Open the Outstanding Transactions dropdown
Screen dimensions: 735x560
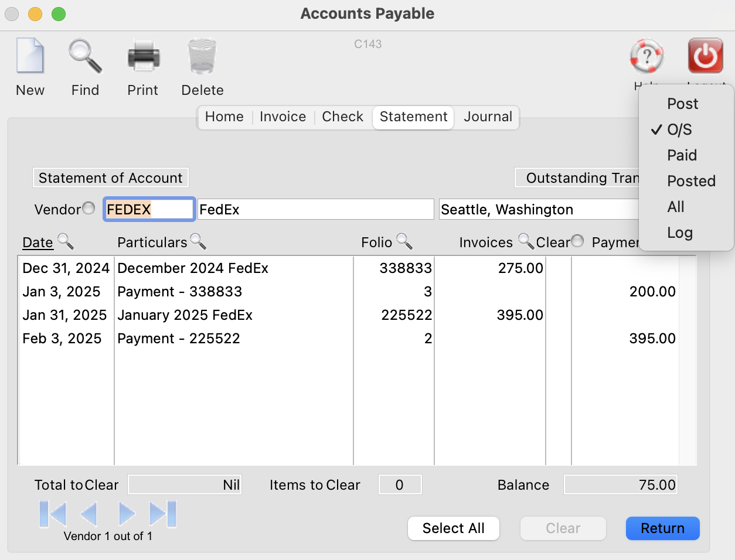pos(577,177)
